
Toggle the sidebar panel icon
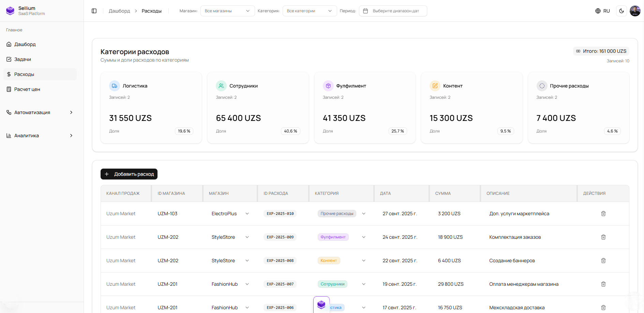coord(94,11)
